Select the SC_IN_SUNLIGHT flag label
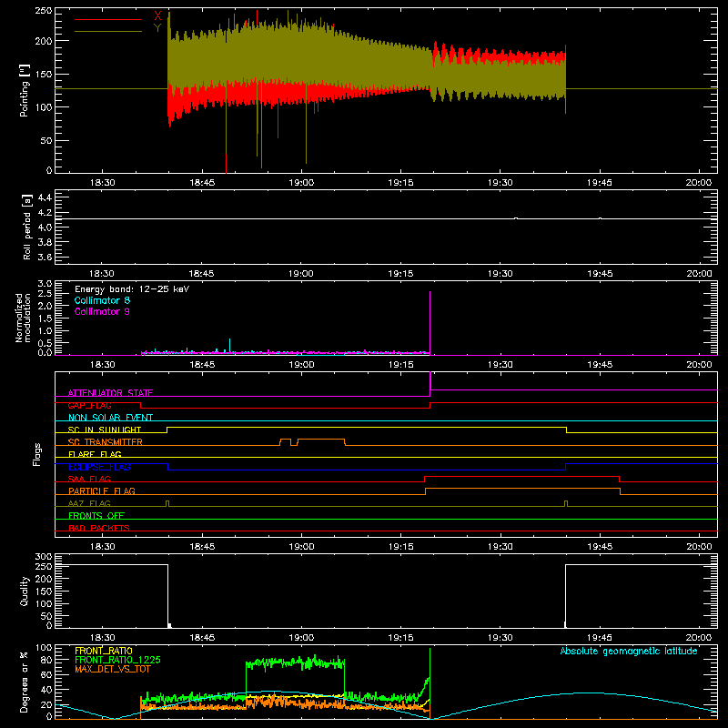This screenshot has width=728, height=728. pyautogui.click(x=105, y=430)
